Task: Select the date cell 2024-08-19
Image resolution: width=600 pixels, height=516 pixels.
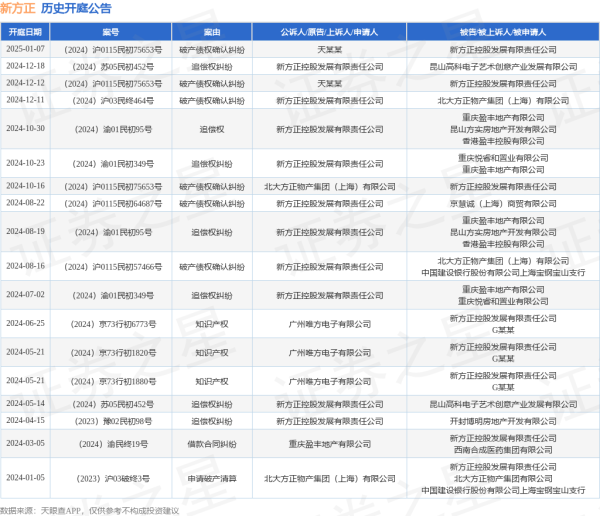Action: 25,232
